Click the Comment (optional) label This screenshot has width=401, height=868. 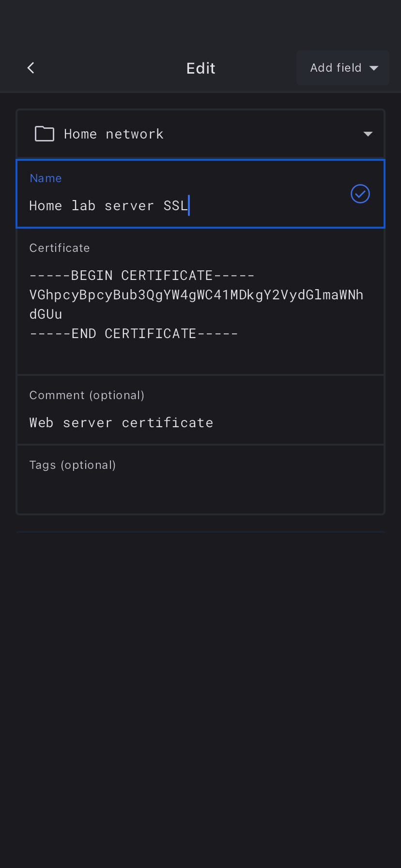point(87,395)
